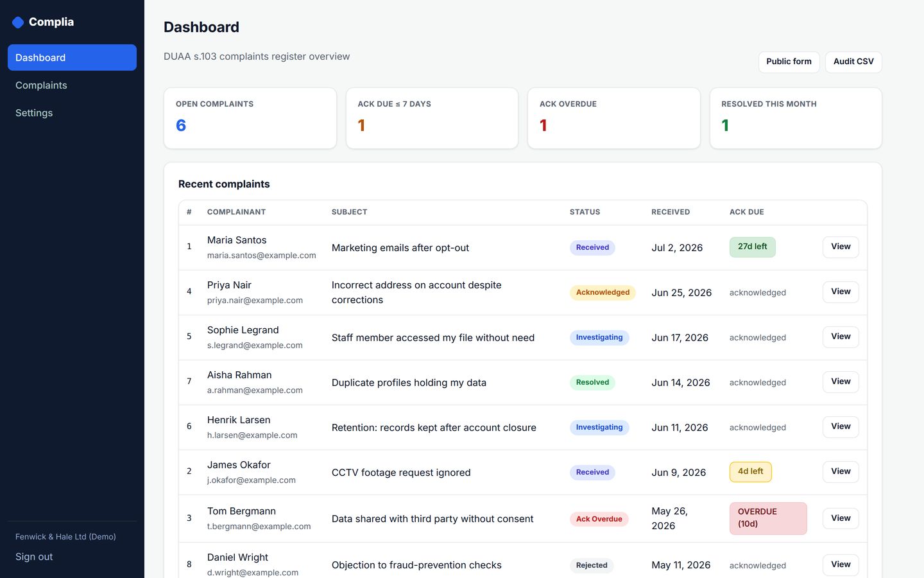Screen dimensions: 924x578
Task: View Priya Nair's complaint
Action: (x=841, y=292)
